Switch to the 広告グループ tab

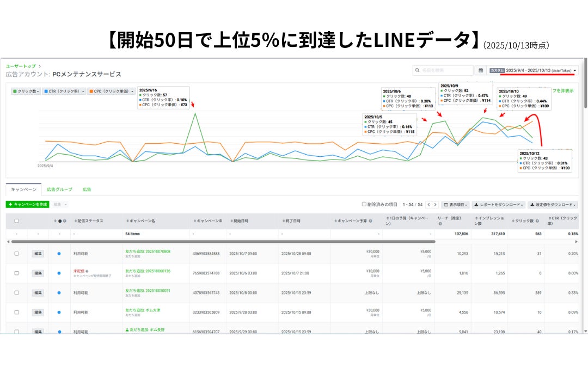click(x=59, y=189)
